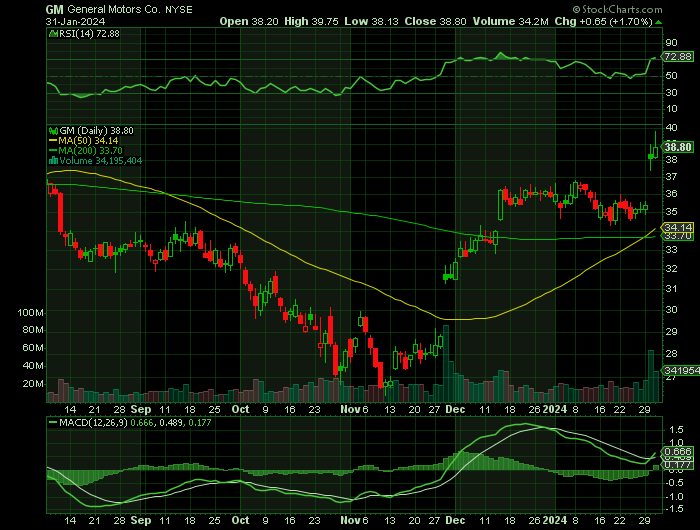Click the Chg +0.65 (+1.70%) value
700x530 pixels.
point(604,21)
